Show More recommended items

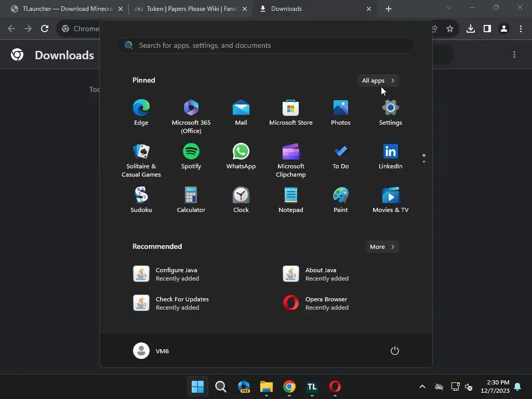tap(382, 247)
